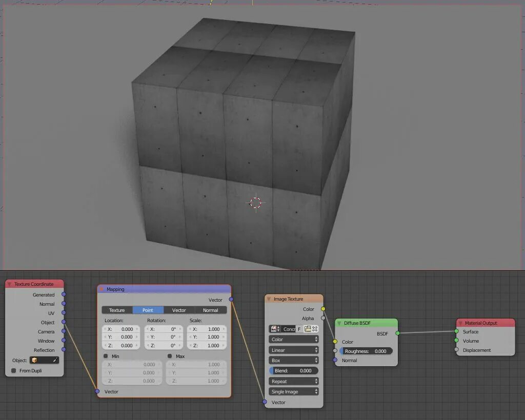Open the Repeat extension dropdown
525x420 pixels.
[294, 382]
